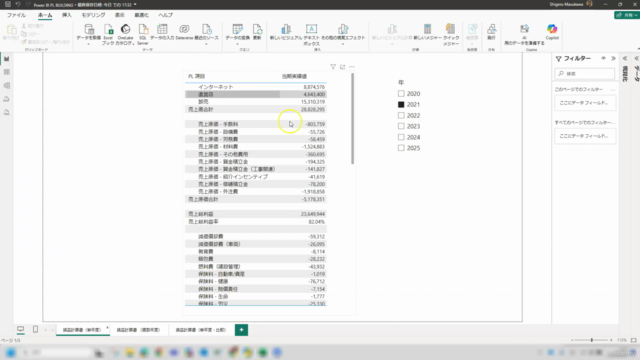This screenshot has width=640, height=360.
Task: Select the mobile layout icon
Action: pos(36,329)
